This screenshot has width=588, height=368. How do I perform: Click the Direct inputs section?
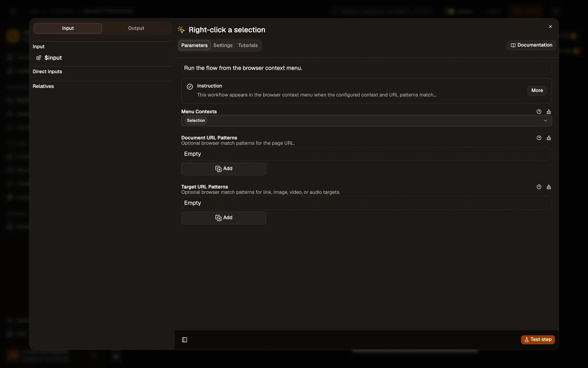tap(47, 72)
